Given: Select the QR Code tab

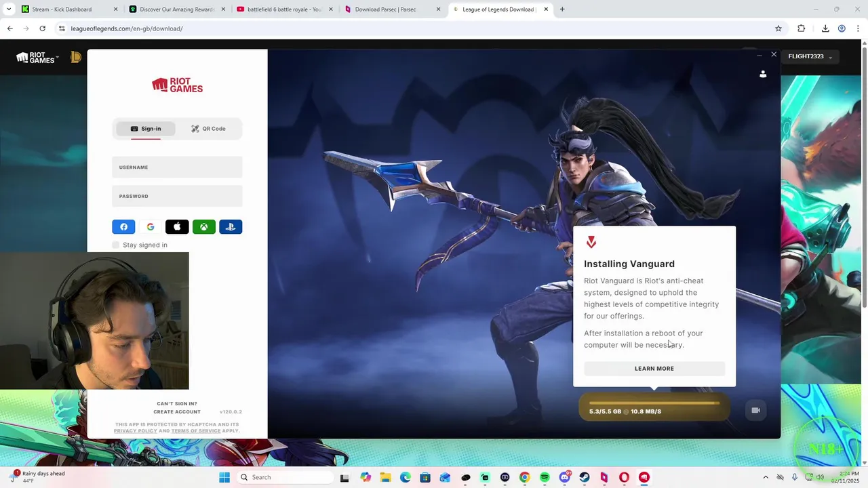Looking at the screenshot, I should [x=208, y=129].
